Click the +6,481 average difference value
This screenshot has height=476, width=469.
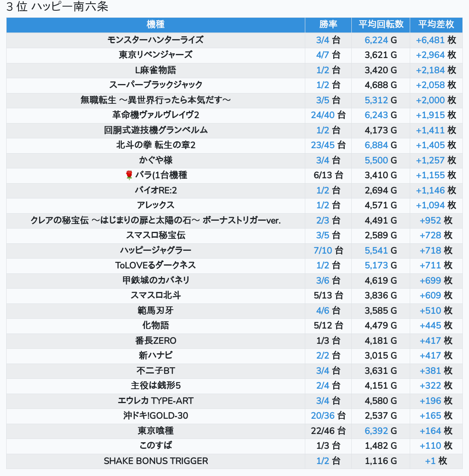(430, 40)
